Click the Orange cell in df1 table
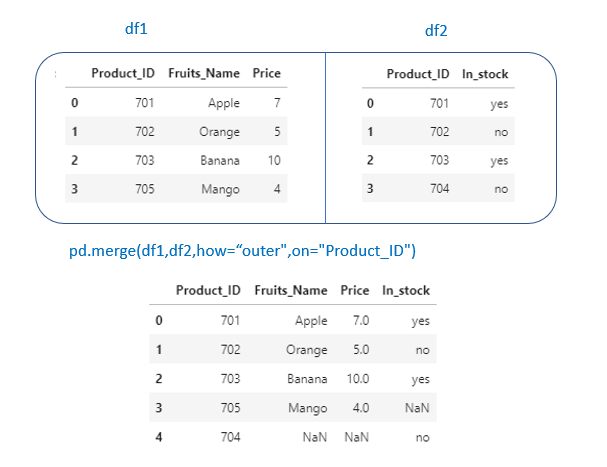This screenshot has height=467, width=607. (x=219, y=131)
